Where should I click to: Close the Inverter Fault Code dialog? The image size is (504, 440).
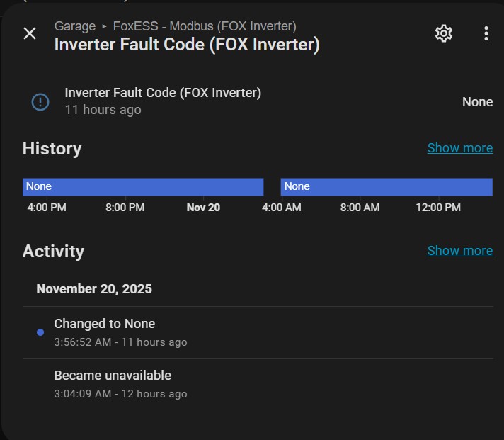tap(30, 33)
